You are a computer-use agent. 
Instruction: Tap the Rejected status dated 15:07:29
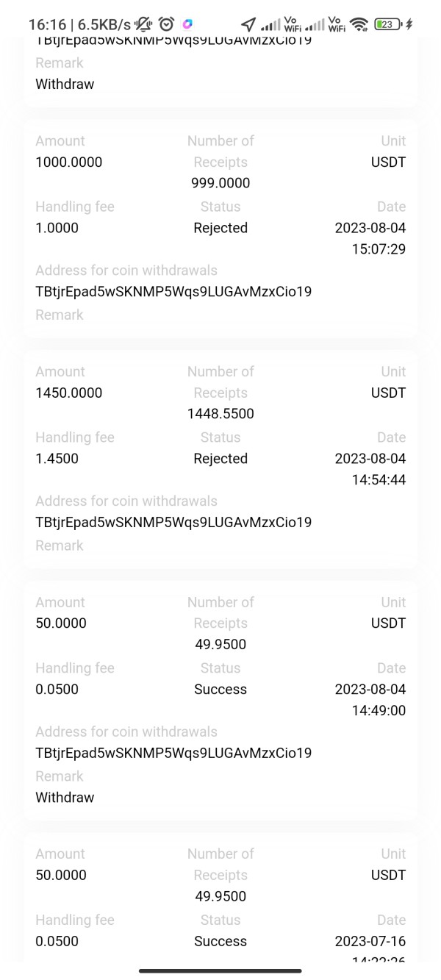click(220, 228)
